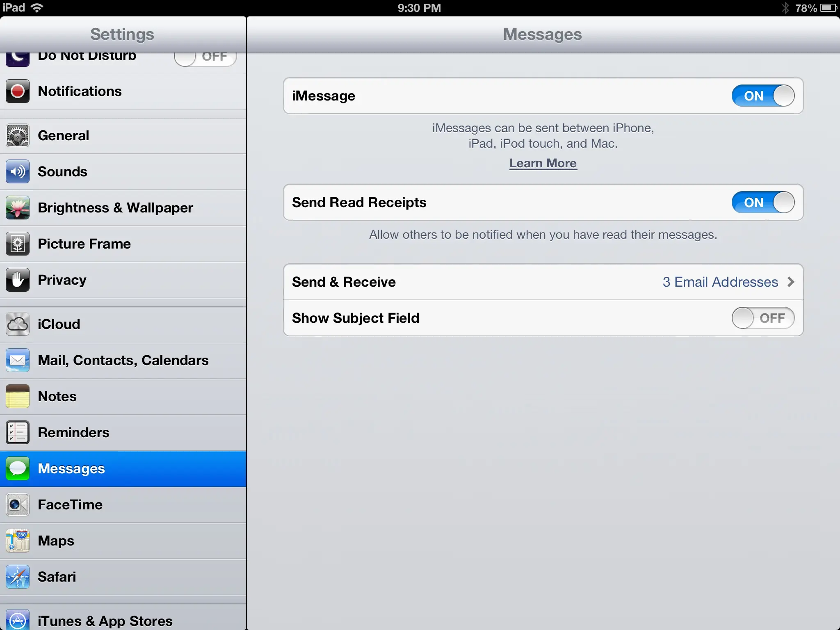The image size is (840, 630).
Task: Open iTunes & App Stores settings
Action: 123,617
